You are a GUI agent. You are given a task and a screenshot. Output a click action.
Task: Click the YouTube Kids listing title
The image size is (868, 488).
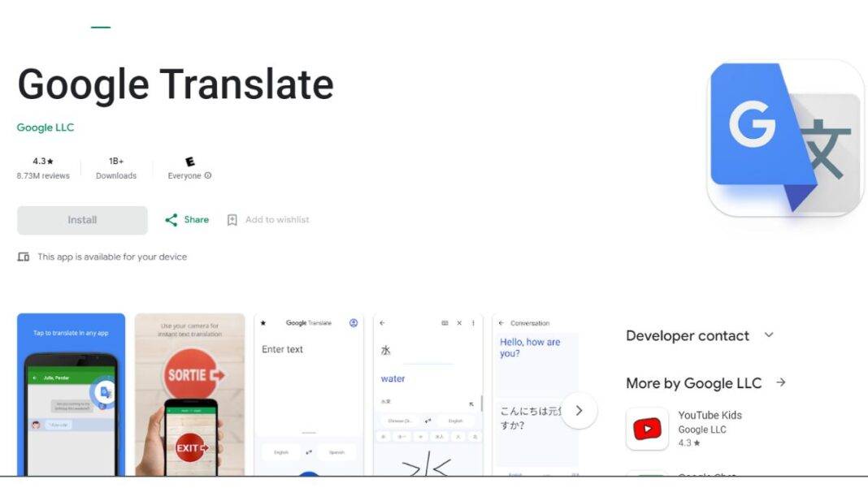[709, 415]
